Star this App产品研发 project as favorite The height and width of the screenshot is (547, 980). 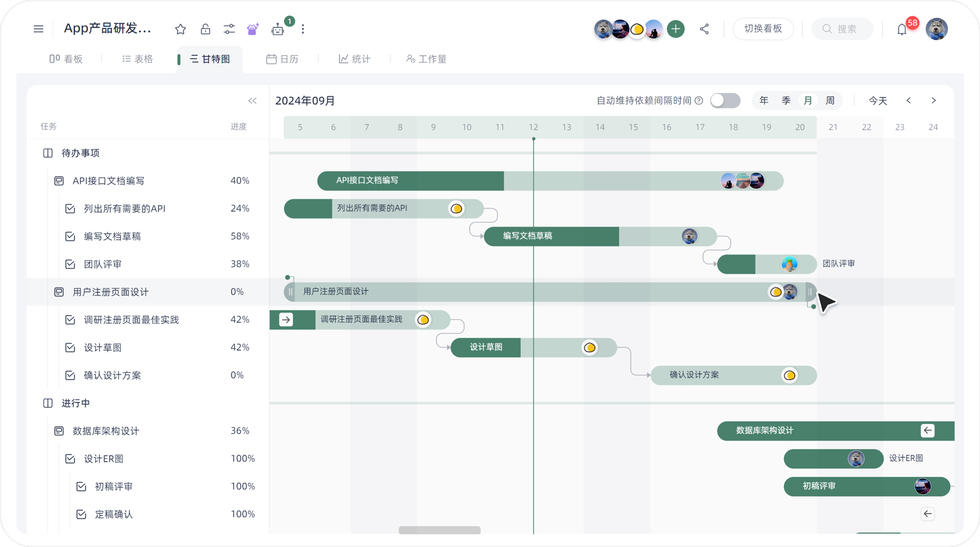pos(180,29)
